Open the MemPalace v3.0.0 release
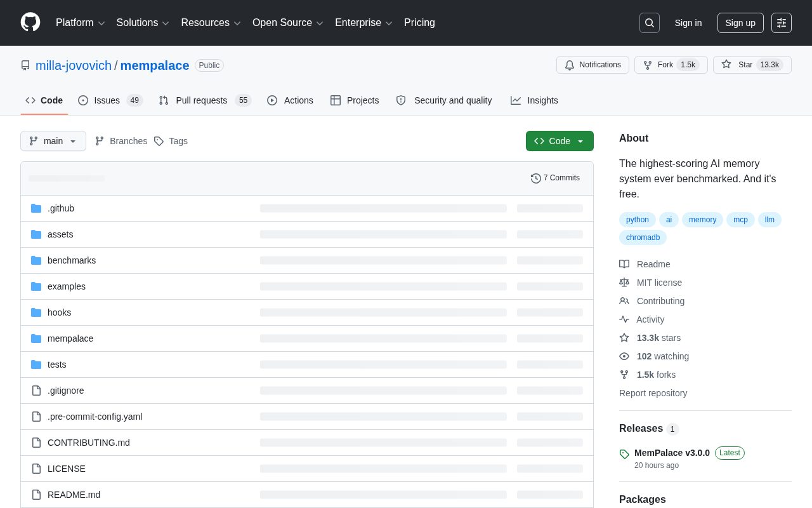The height and width of the screenshot is (508, 812). pos(672,453)
